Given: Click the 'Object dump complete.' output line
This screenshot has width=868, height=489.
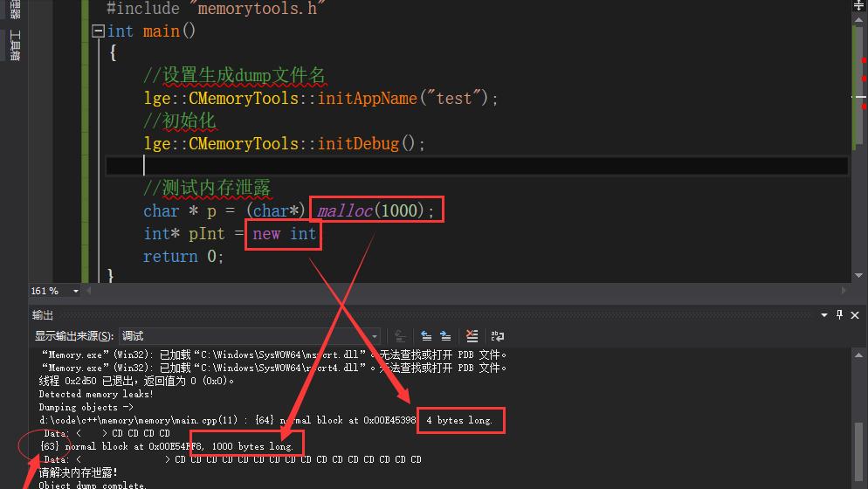Looking at the screenshot, I should [x=93, y=486].
